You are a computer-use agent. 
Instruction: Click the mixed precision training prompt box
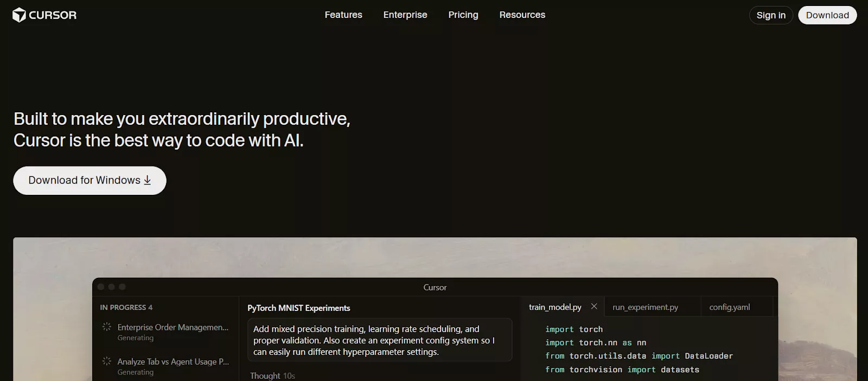[380, 340]
